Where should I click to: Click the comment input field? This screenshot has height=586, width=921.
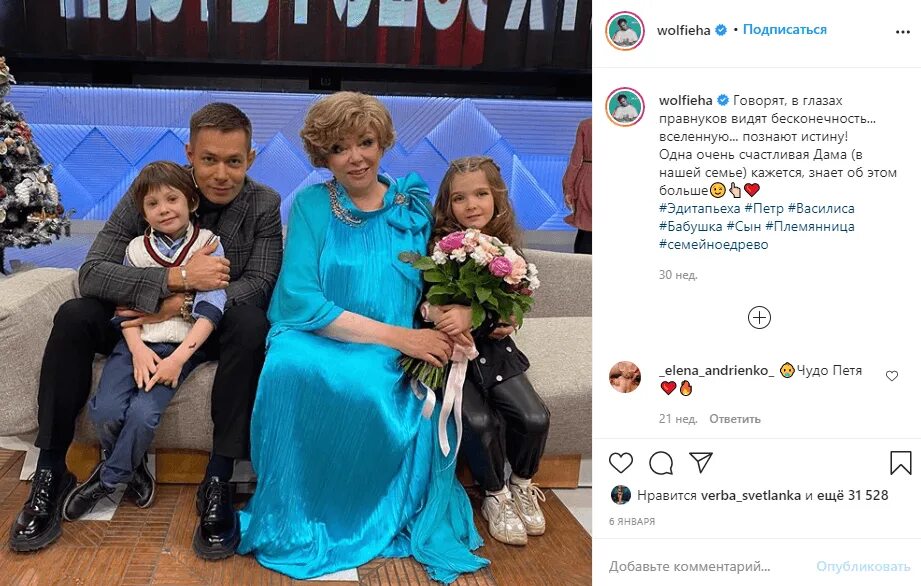[708, 566]
